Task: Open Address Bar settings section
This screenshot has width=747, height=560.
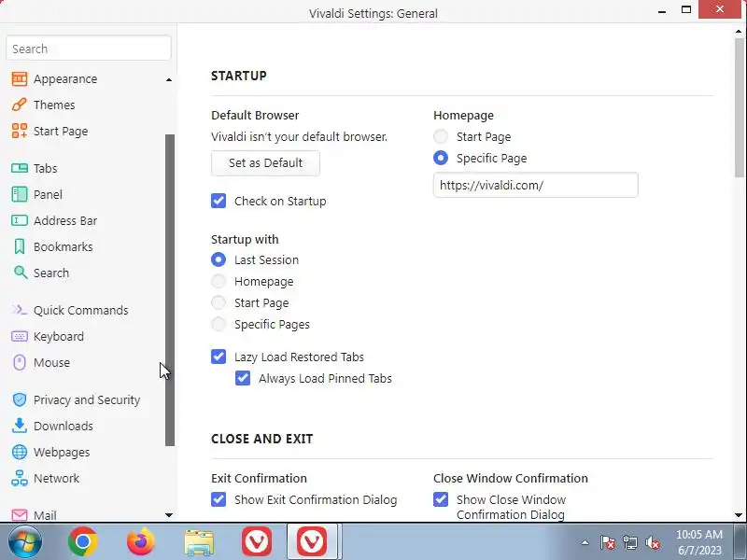Action: 65,220
